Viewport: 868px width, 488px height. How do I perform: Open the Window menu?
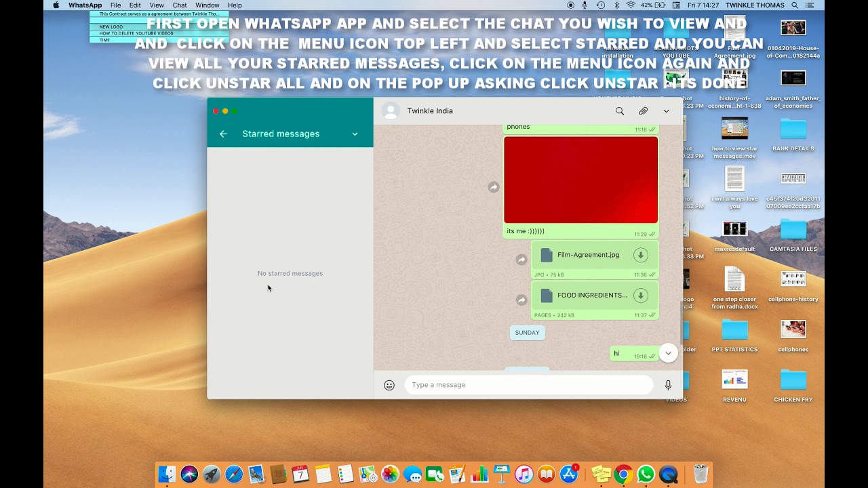pos(208,5)
